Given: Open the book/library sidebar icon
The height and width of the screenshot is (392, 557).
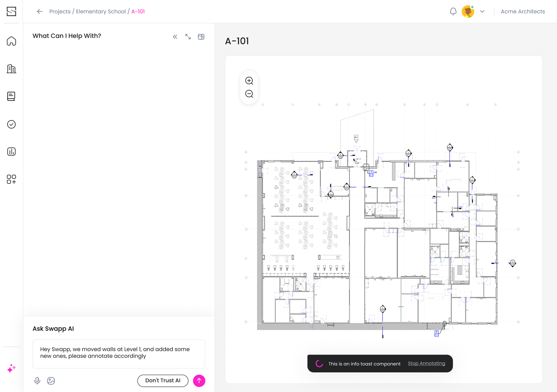Looking at the screenshot, I should coord(11,96).
